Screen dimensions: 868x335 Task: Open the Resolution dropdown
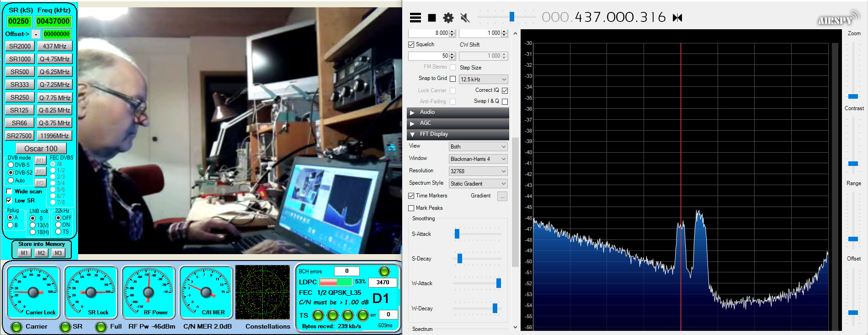point(478,171)
